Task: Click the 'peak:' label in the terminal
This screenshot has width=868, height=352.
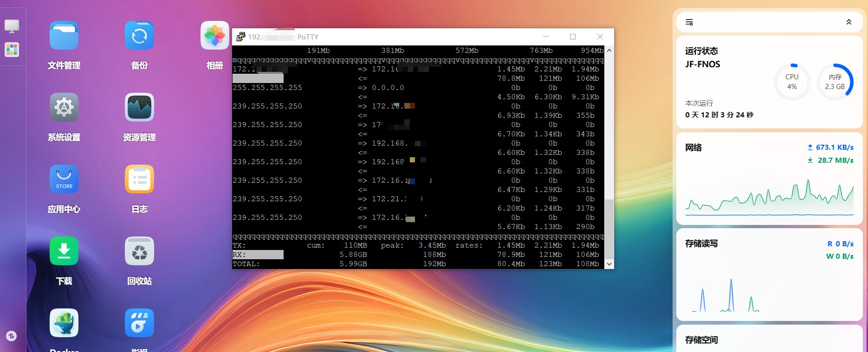Action: (x=393, y=245)
